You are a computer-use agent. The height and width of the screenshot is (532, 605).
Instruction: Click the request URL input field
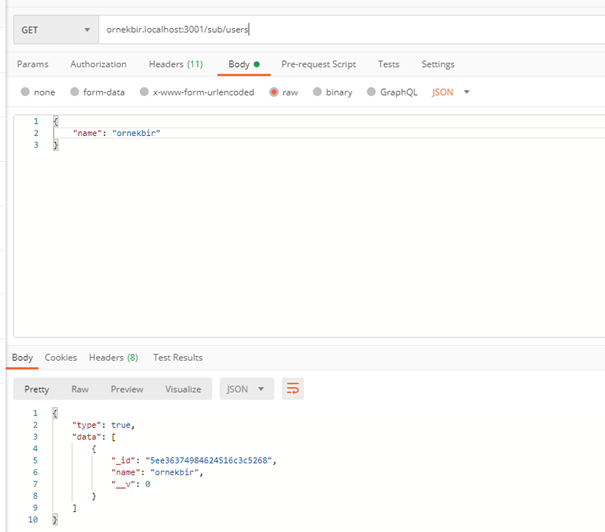click(350, 30)
